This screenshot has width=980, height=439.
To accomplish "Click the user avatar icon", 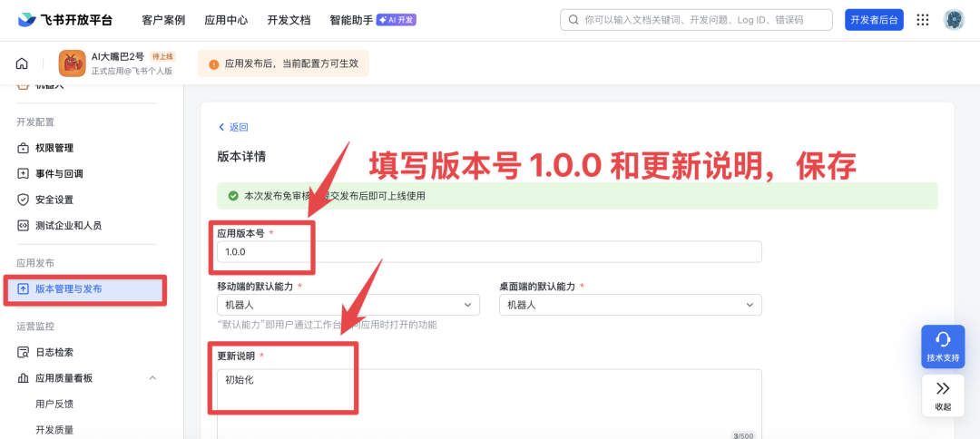I will tap(954, 20).
